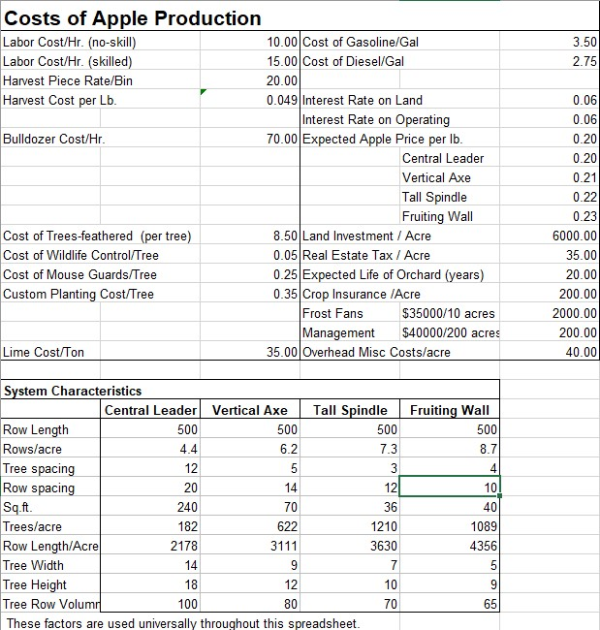Viewport: 600px width, 630px height.
Task: Select the skilled labor cost value 15.00
Action: 282,61
